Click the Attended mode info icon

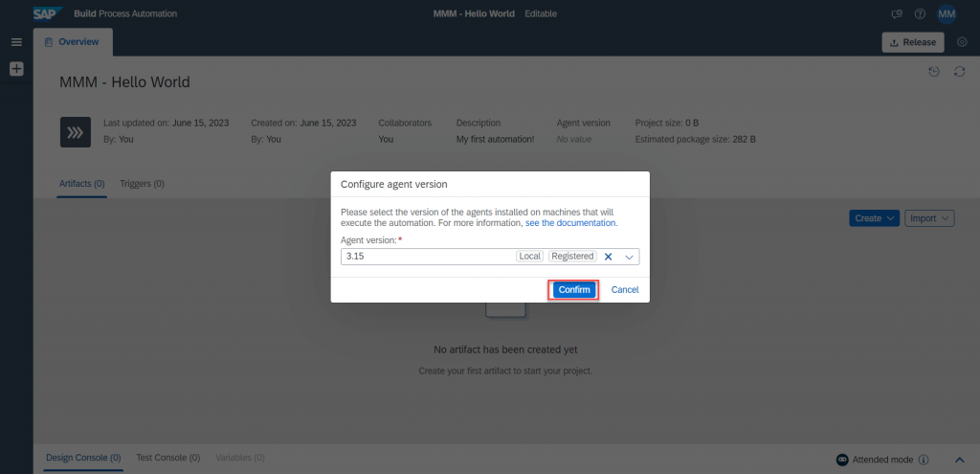[x=924, y=460]
